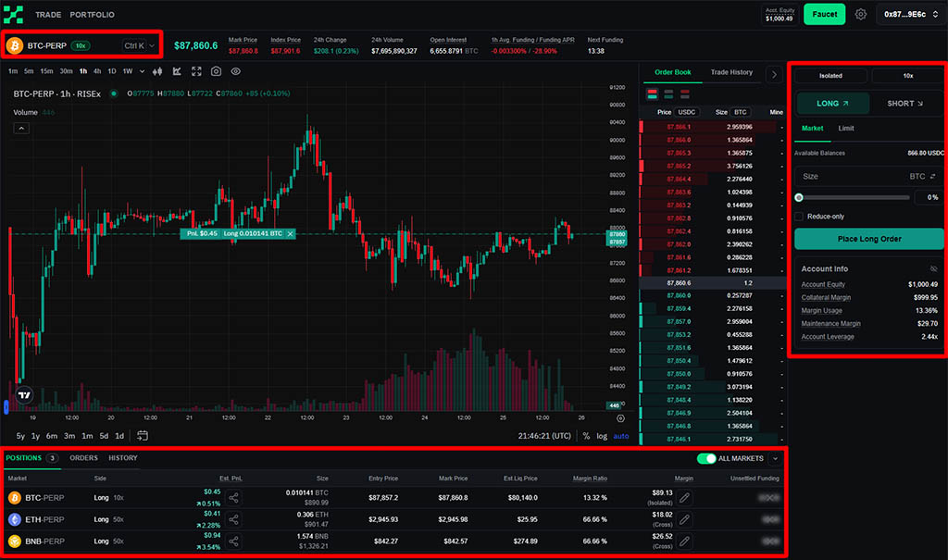Click the Faucet button
The height and width of the screenshot is (560, 948).
[824, 14]
